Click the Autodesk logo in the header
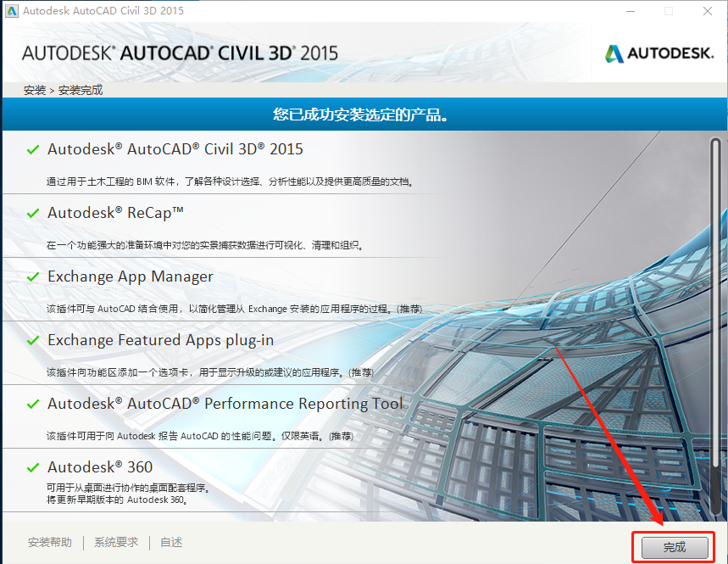This screenshot has width=728, height=564. point(659,53)
